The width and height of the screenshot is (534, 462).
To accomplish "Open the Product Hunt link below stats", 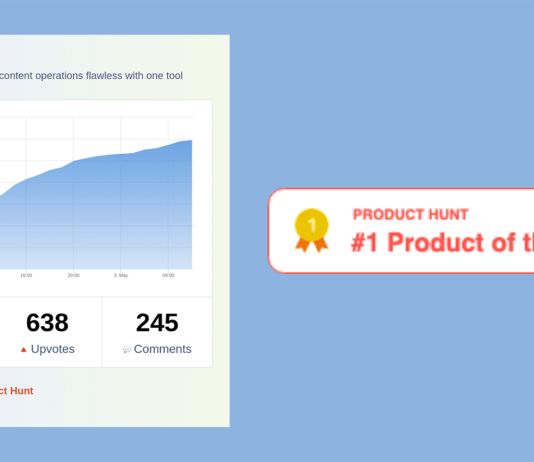I will pyautogui.click(x=16, y=391).
